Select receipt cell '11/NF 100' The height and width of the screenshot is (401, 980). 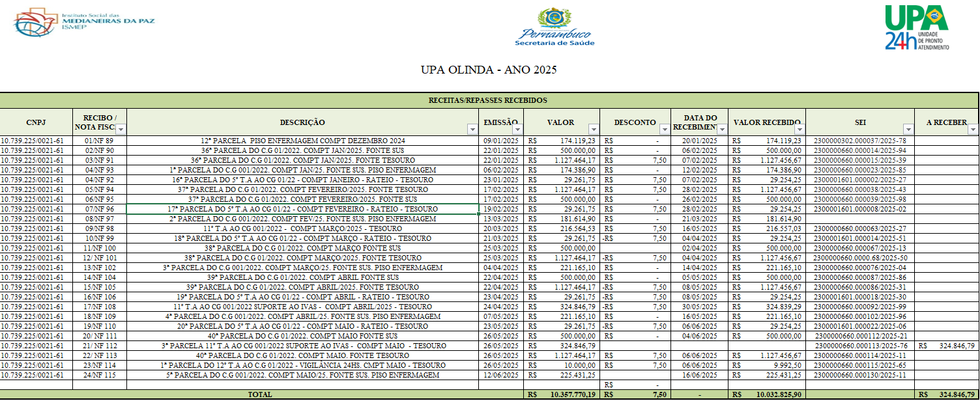coord(99,248)
